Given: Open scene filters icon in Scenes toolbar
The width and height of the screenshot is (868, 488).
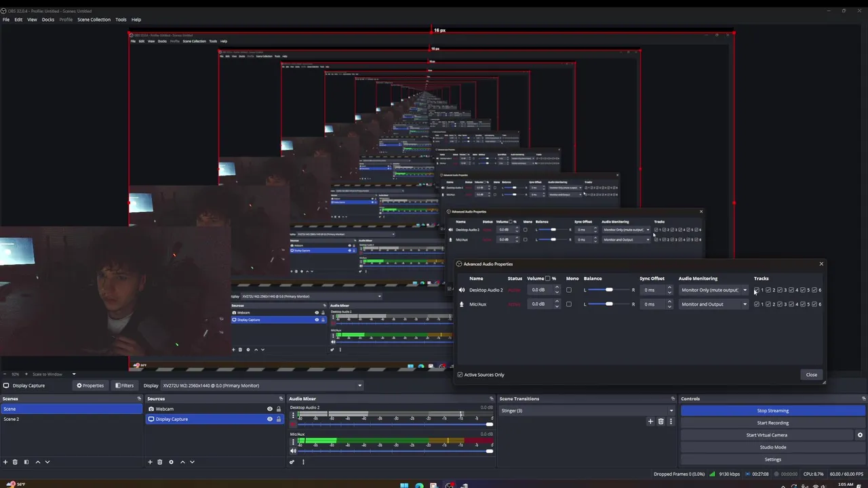Looking at the screenshot, I should [x=26, y=462].
